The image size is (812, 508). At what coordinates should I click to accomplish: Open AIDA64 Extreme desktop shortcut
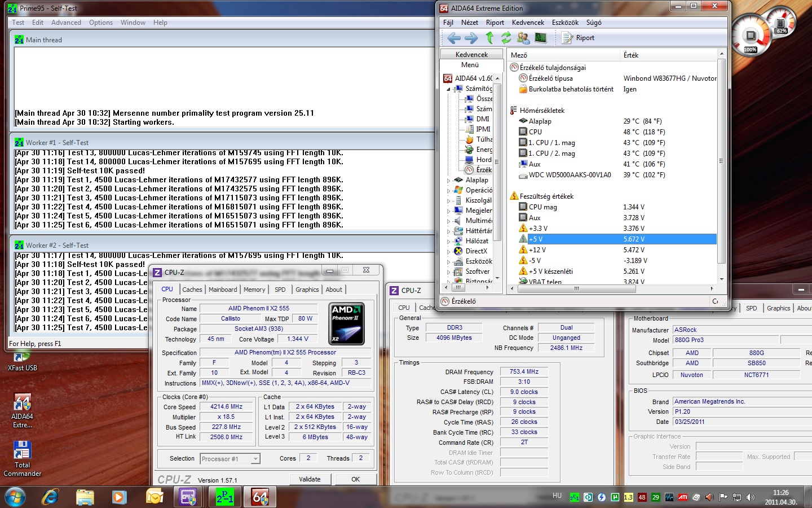[x=22, y=411]
